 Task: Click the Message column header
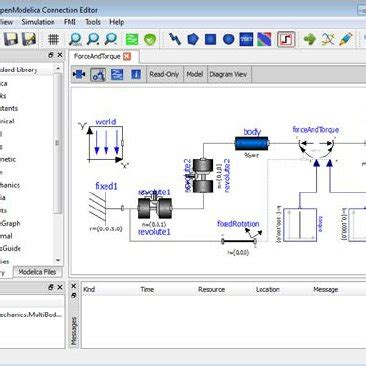[x=326, y=289]
